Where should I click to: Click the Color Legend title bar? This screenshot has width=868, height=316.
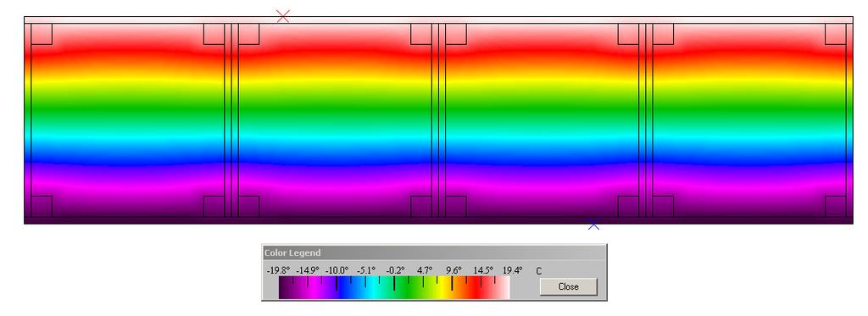434,253
